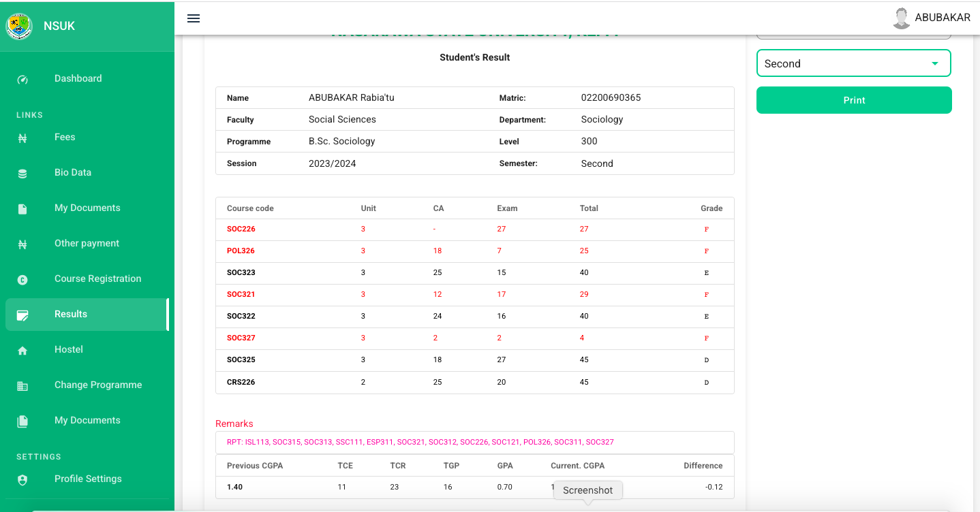Click the Screenshot tooltip label
Image resolution: width=980 pixels, height=512 pixels.
tap(587, 490)
